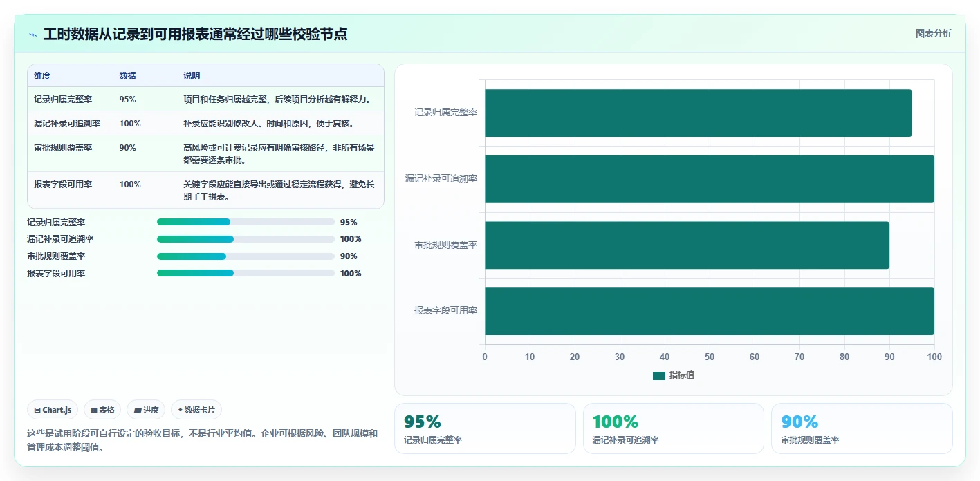Screen dimensions: 980x481
Task: Click the description starting 关键字段应能直接导出
Action: (280, 190)
